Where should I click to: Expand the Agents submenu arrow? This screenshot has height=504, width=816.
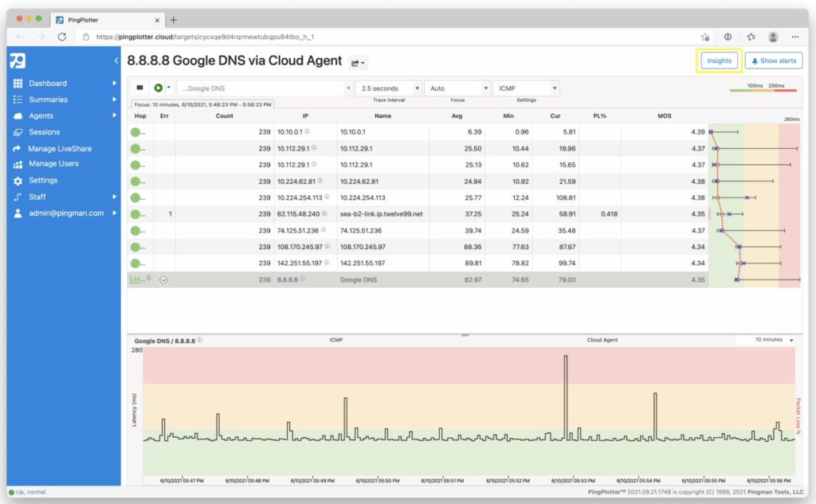click(114, 115)
